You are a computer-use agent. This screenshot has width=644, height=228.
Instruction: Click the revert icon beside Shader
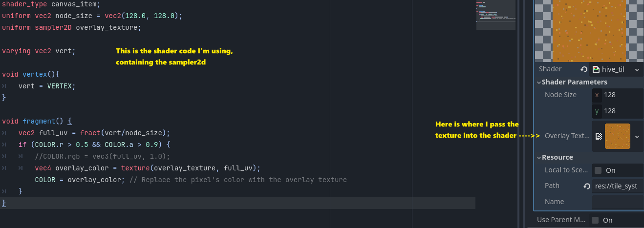tap(584, 70)
